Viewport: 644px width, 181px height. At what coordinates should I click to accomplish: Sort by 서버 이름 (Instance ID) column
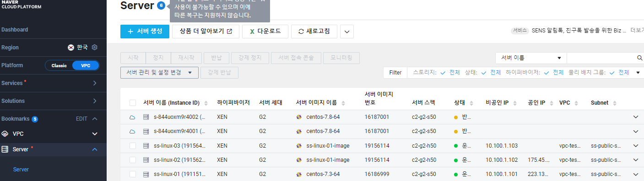click(x=206, y=103)
